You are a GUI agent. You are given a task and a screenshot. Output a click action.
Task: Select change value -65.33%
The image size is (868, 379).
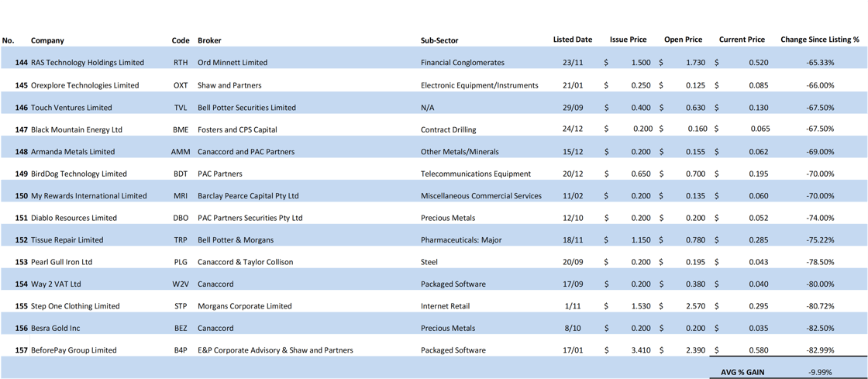pyautogui.click(x=821, y=63)
